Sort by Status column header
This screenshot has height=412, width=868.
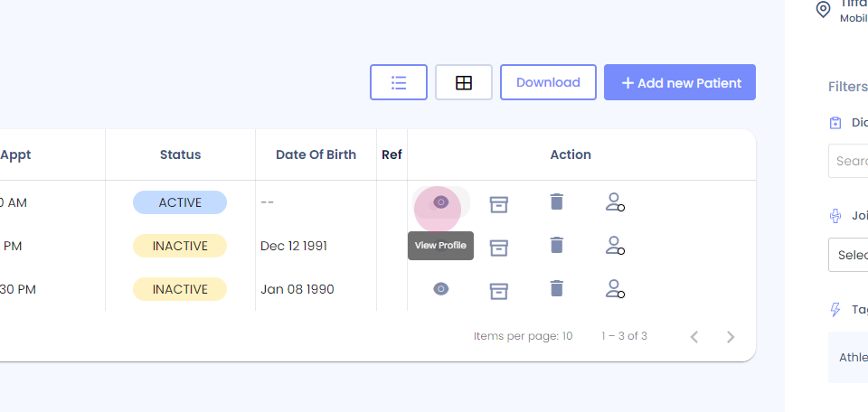181,154
